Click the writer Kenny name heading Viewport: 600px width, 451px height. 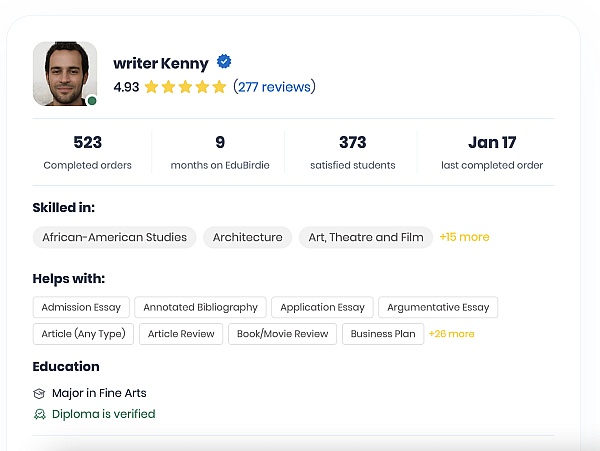point(161,63)
